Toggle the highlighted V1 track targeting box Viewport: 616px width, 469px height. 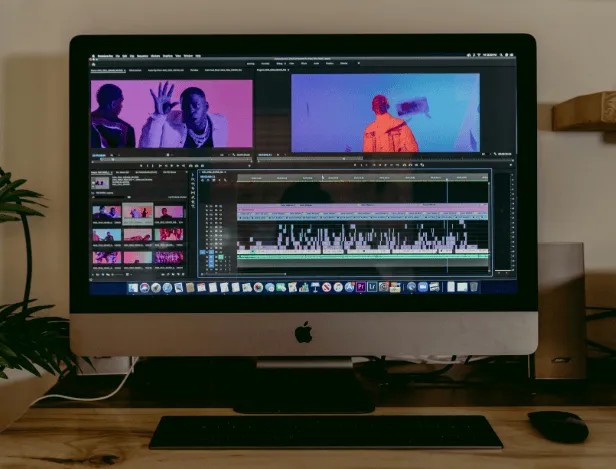[205, 254]
